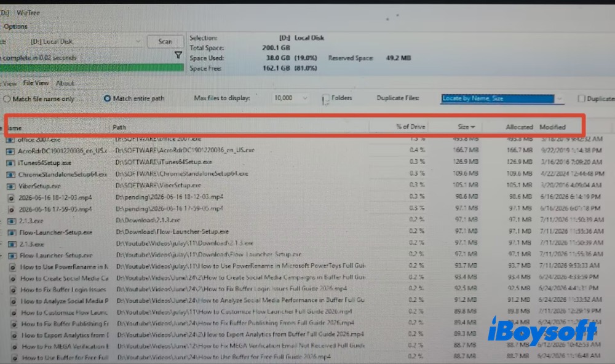
Task: Select the Match file name only option
Action: point(7,99)
